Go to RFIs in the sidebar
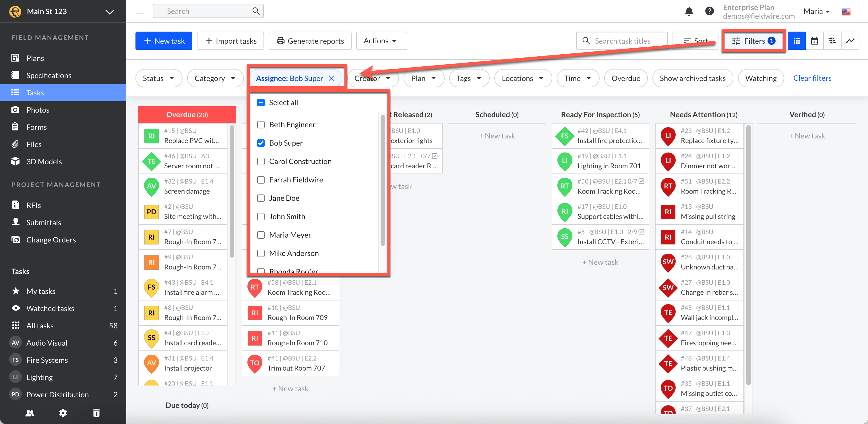This screenshot has width=868, height=424. [x=33, y=205]
